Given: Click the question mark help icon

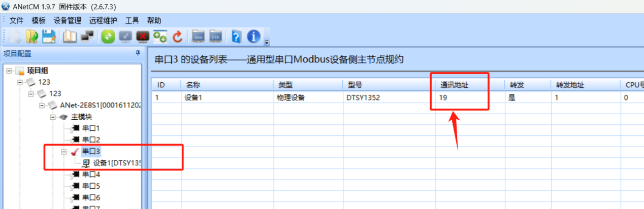Looking at the screenshot, I should (236, 37).
